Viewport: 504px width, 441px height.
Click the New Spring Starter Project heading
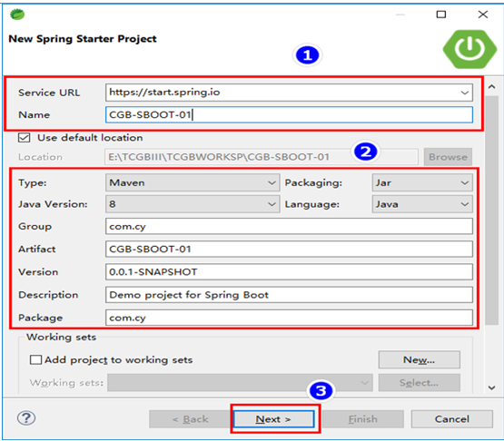[x=83, y=39]
